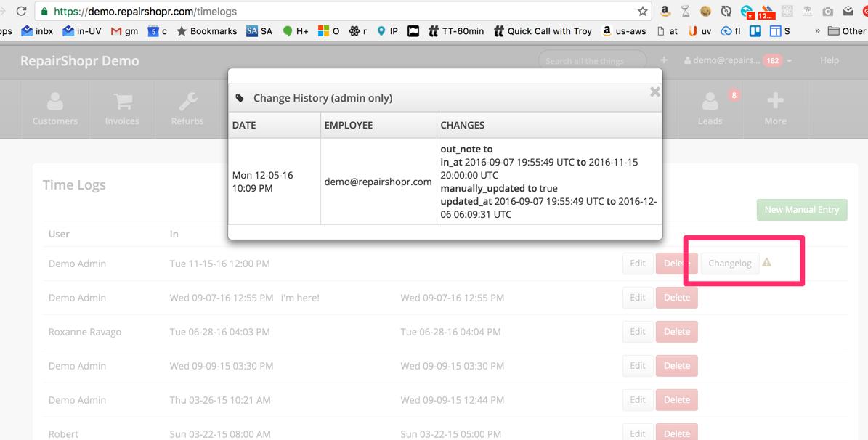Click the Amazon extension icon

(x=665, y=12)
